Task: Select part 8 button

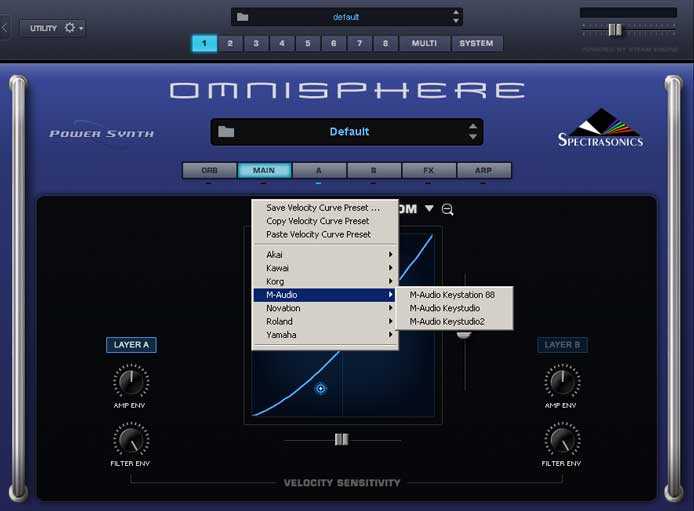Action: 386,43
